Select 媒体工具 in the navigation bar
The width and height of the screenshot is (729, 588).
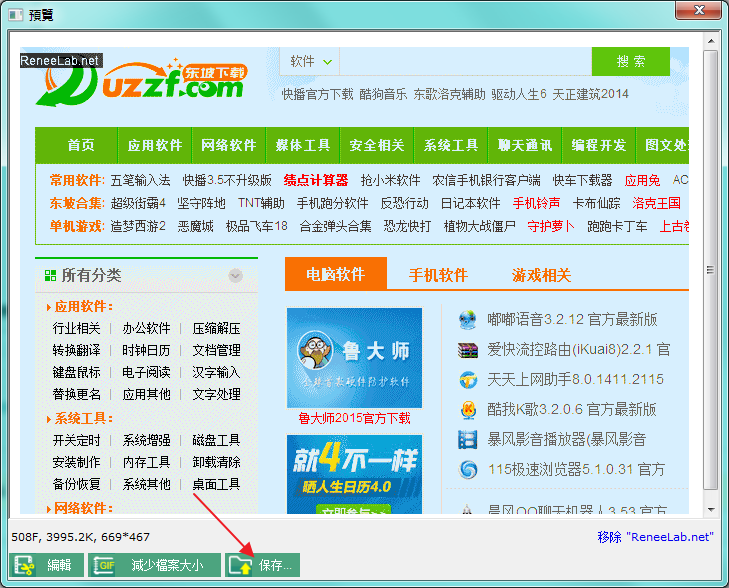coord(303,145)
